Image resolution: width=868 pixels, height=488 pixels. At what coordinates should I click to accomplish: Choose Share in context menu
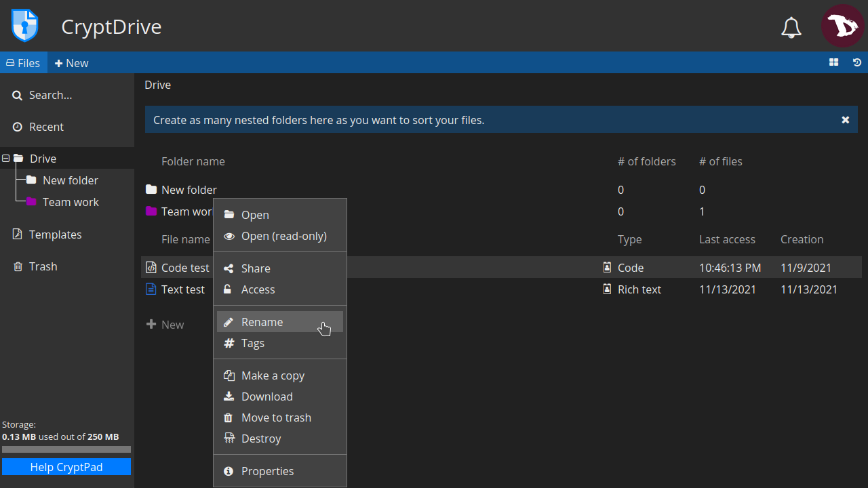[x=280, y=268]
